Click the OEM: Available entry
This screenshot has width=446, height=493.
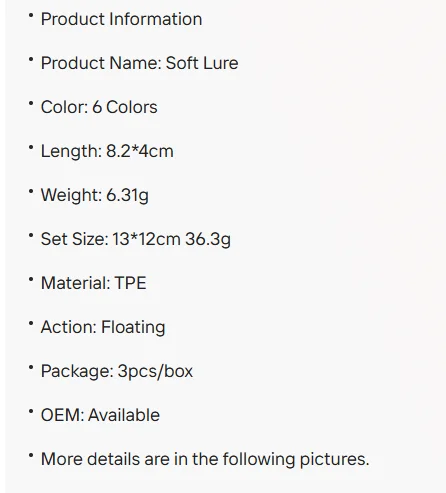point(100,415)
